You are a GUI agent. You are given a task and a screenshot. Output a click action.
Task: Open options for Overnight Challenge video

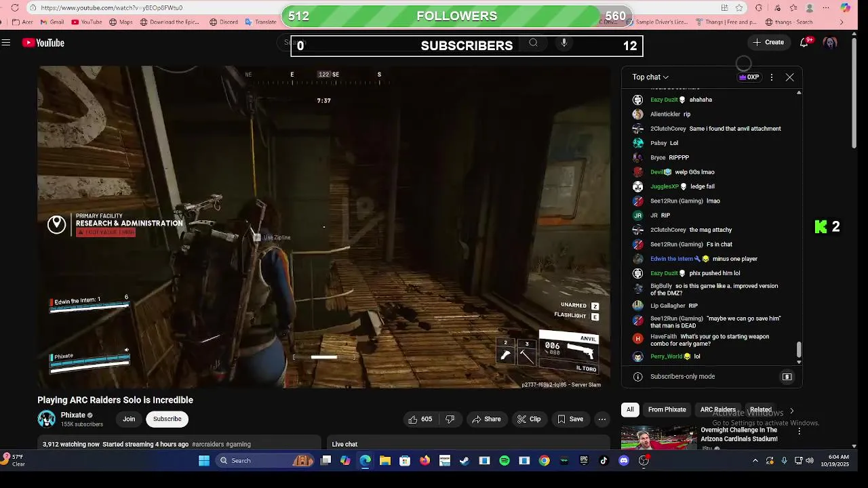coord(799,432)
